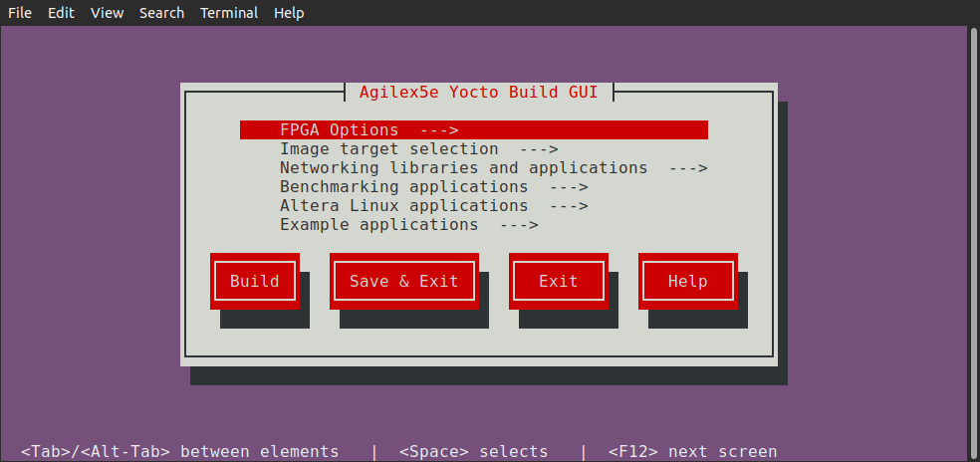This screenshot has height=462, width=980.
Task: Open the Edit menu
Action: pos(62,13)
